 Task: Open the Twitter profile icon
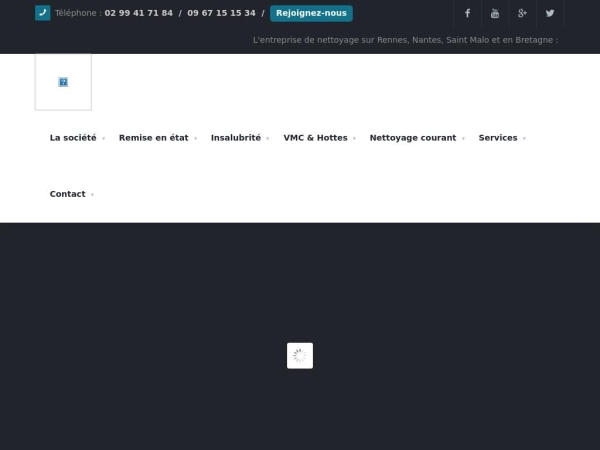click(549, 13)
